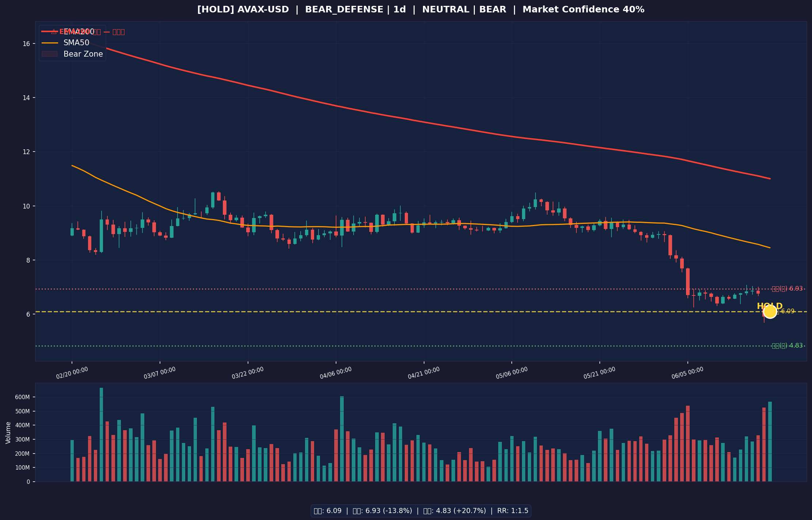The height and width of the screenshot is (520, 812).
Task: Click the 05/21 00:00 date tick label
Action: (599, 373)
